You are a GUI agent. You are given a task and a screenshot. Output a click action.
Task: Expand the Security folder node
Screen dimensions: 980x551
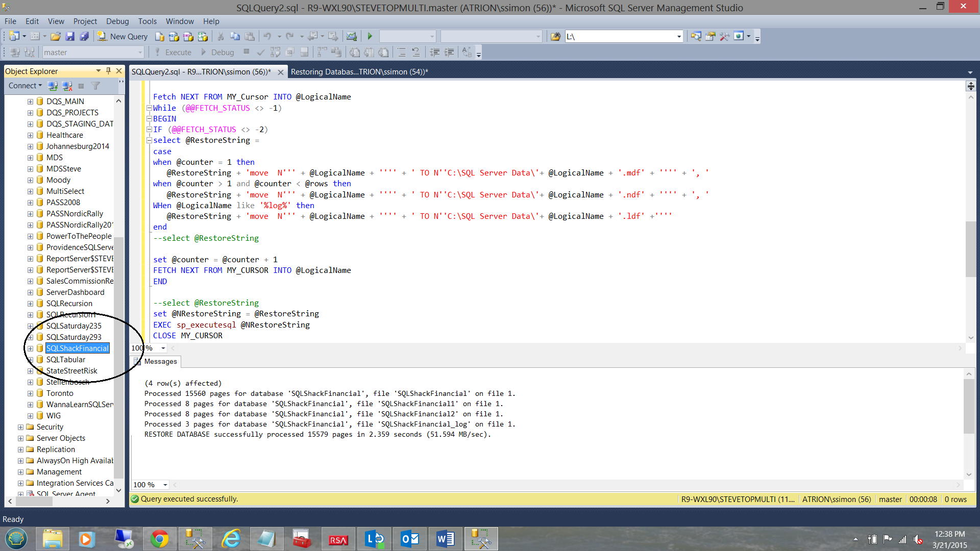(20, 427)
